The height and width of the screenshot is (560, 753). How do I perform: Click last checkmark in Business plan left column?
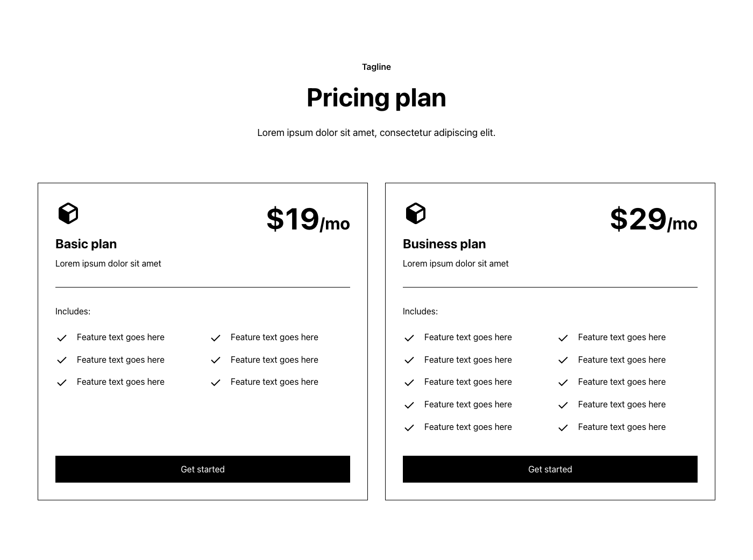409,428
